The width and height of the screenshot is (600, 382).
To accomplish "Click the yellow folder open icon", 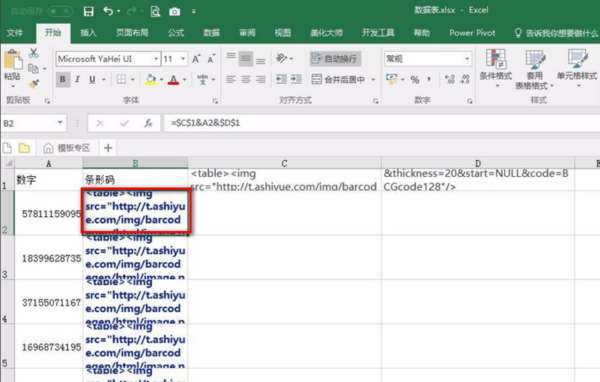I will 24,148.
